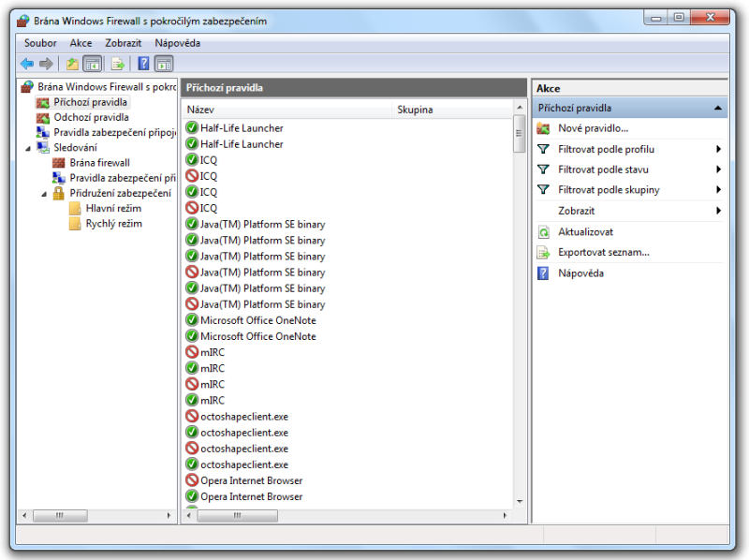The height and width of the screenshot is (560, 749).
Task: Toggle the console tree pane icon
Action: (x=93, y=64)
